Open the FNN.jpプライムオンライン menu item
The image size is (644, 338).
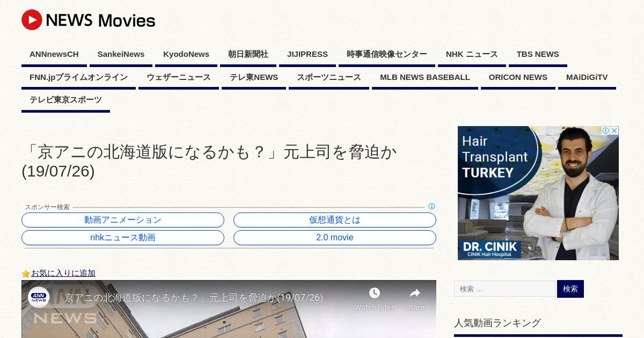78,78
